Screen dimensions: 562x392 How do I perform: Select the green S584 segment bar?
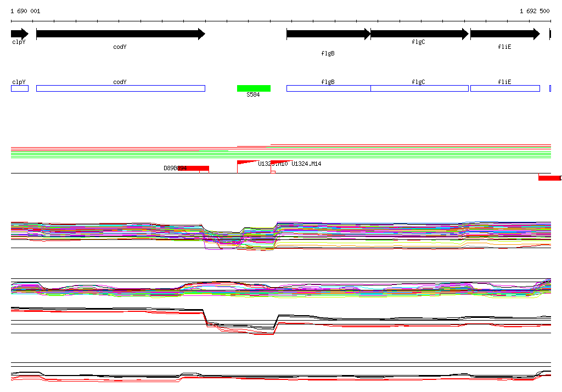pyautogui.click(x=254, y=88)
